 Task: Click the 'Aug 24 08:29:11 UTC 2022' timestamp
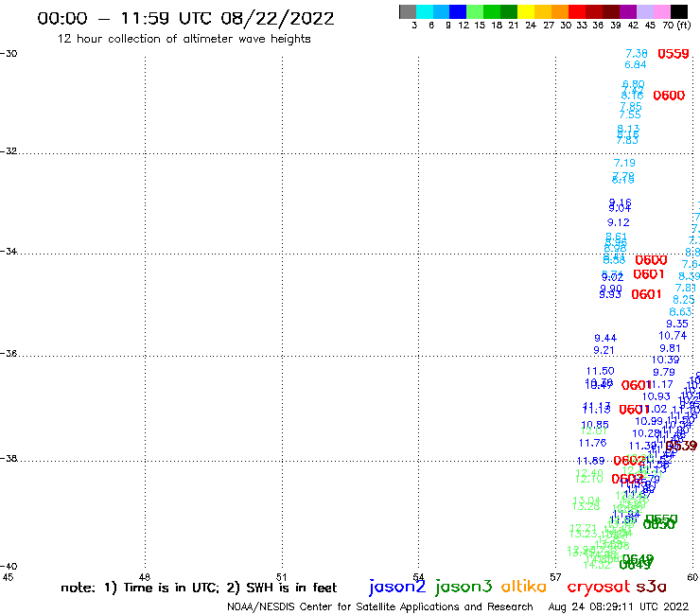pyautogui.click(x=619, y=606)
